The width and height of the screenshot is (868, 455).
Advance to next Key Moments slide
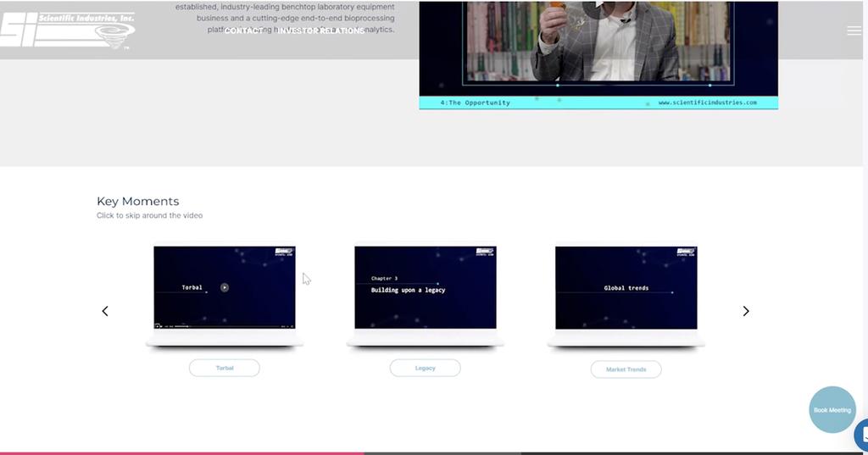746,311
